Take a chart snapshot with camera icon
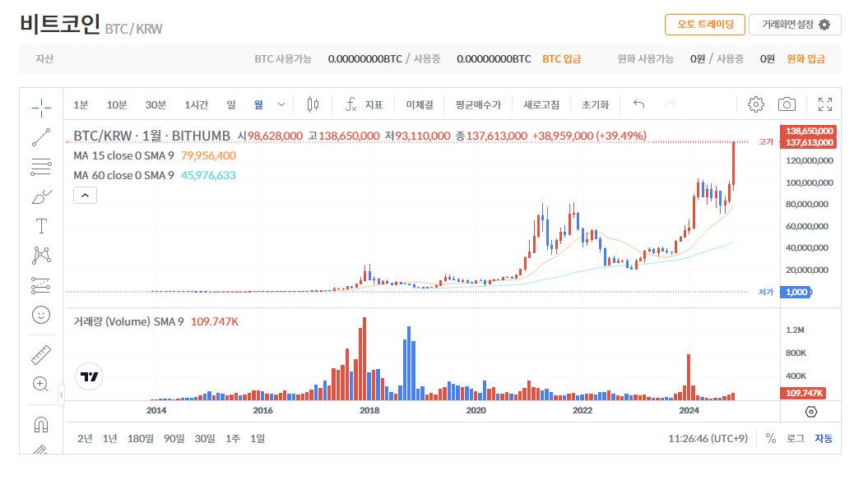868x480 pixels. point(787,104)
